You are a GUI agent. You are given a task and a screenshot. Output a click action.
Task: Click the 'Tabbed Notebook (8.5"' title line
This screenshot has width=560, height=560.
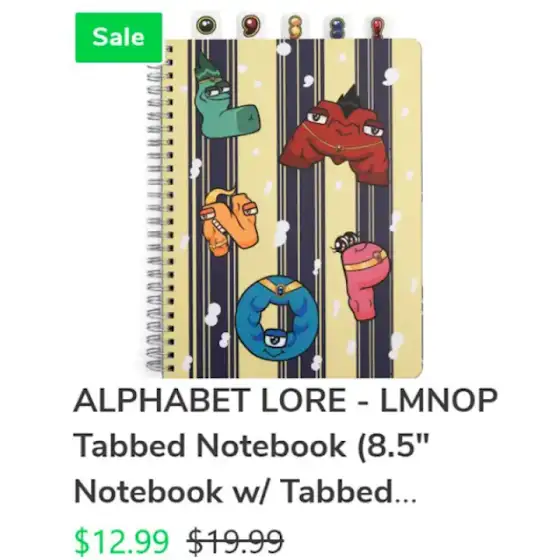[x=251, y=446]
